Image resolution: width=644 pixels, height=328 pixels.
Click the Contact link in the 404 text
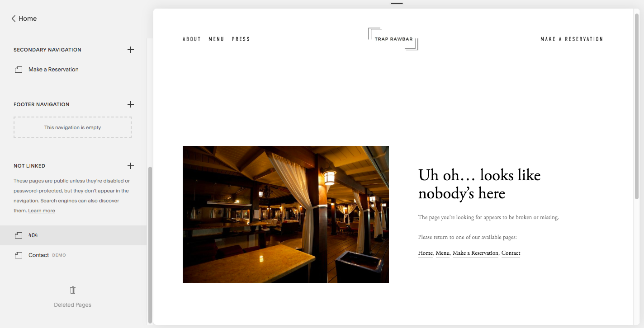[x=511, y=253]
